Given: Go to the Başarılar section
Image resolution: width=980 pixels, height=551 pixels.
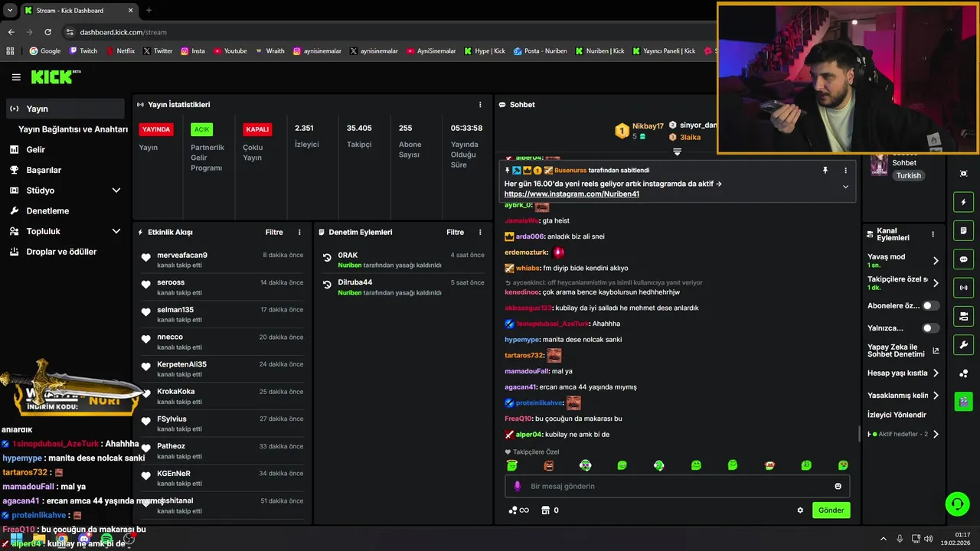Looking at the screenshot, I should tap(44, 170).
